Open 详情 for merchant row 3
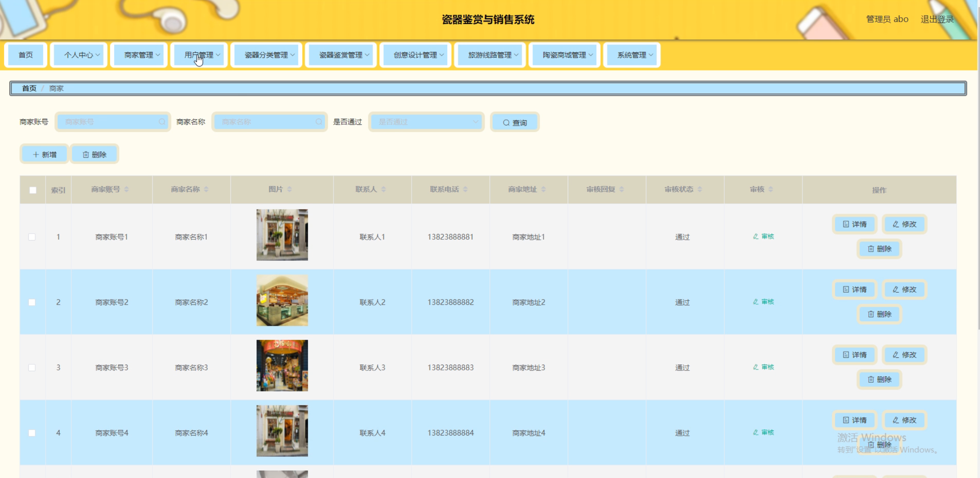Viewport: 980px width, 478px height. pyautogui.click(x=854, y=355)
